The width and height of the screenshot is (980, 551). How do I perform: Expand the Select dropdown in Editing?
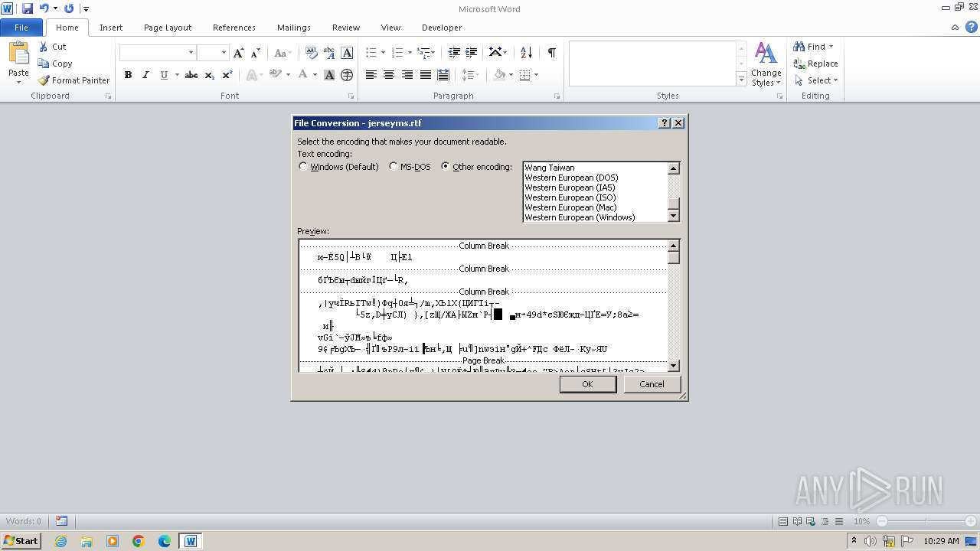coord(835,80)
